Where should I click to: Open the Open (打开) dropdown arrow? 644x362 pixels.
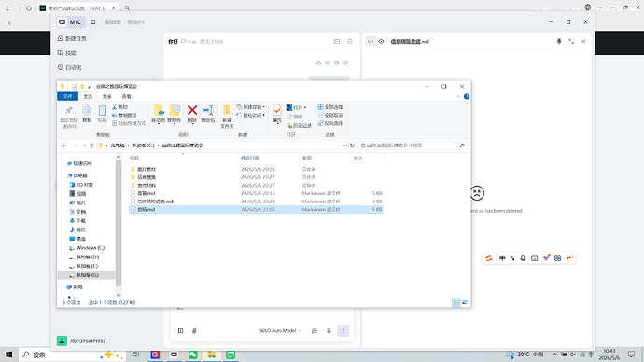pyautogui.click(x=305, y=107)
